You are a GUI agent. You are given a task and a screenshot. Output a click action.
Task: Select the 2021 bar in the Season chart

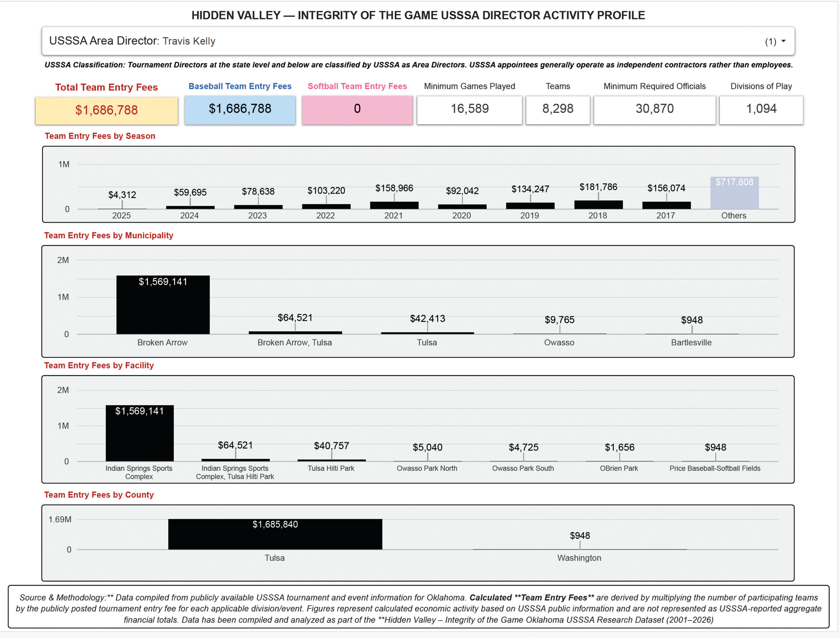point(394,205)
